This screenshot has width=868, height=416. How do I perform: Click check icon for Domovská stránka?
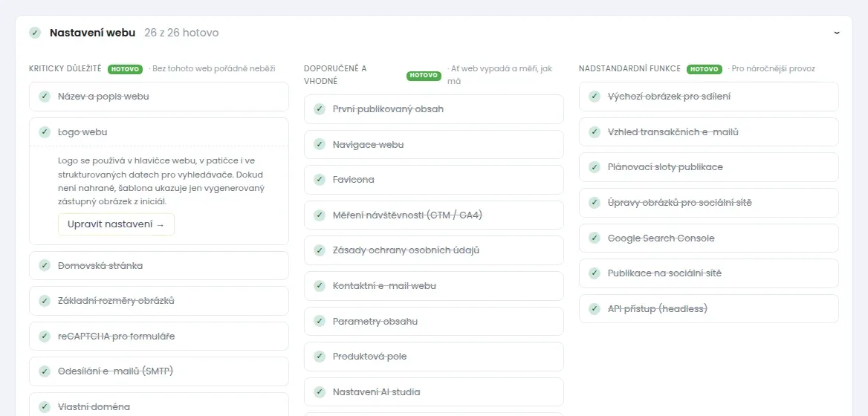coord(45,265)
